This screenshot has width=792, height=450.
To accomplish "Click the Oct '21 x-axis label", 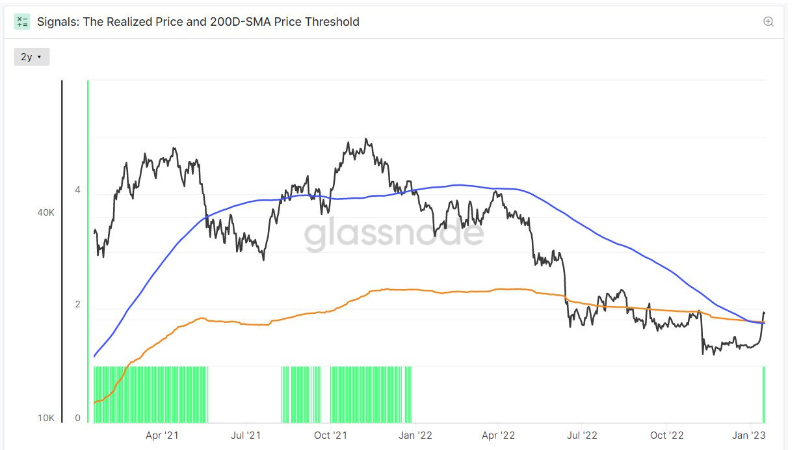I will pos(330,435).
